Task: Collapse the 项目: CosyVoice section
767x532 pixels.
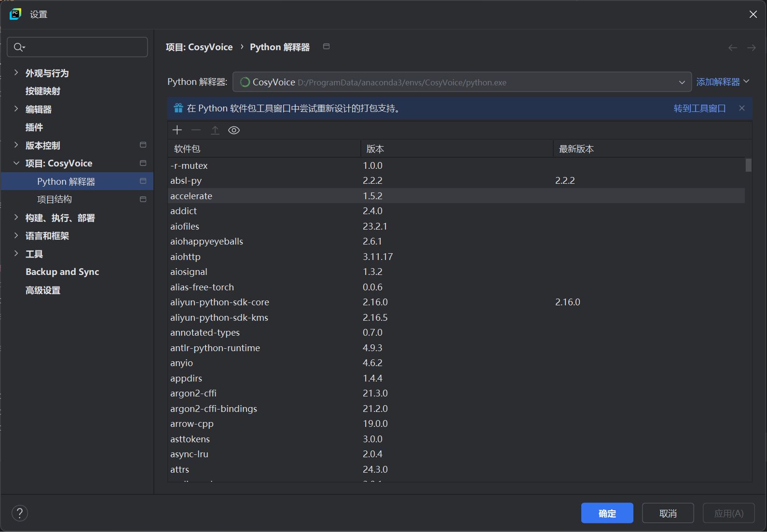Action: click(16, 163)
